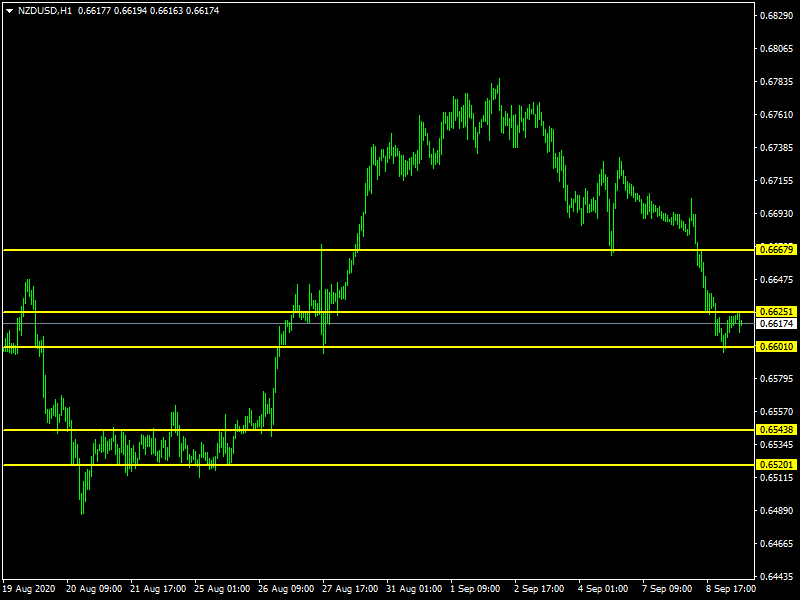Click the 0.66251 yellow price label
Image resolution: width=800 pixels, height=600 pixels.
point(777,312)
